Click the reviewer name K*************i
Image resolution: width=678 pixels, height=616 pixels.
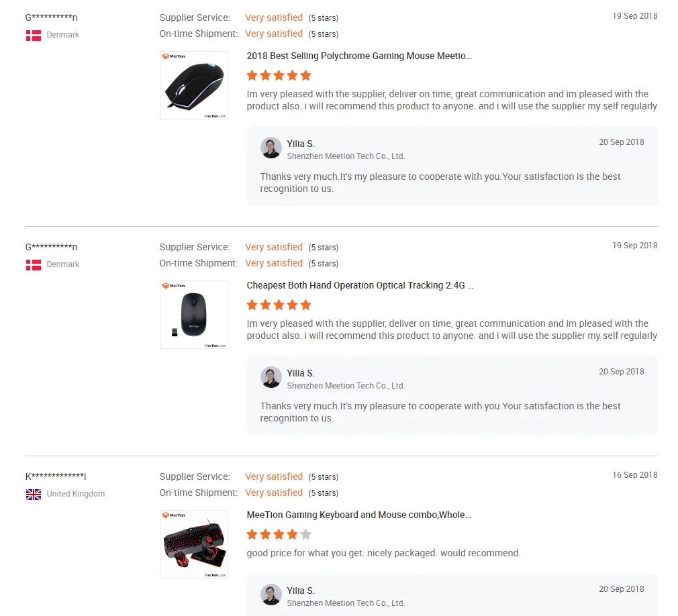click(x=56, y=476)
